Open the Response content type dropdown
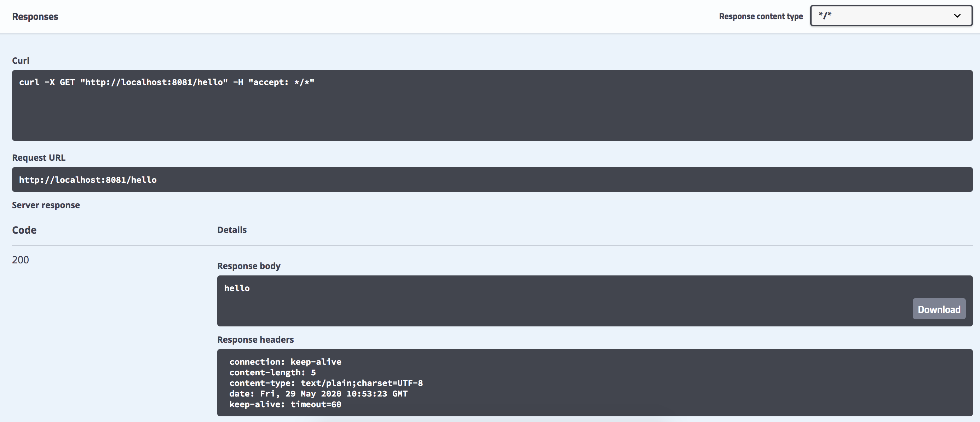This screenshot has width=980, height=422. click(x=890, y=16)
